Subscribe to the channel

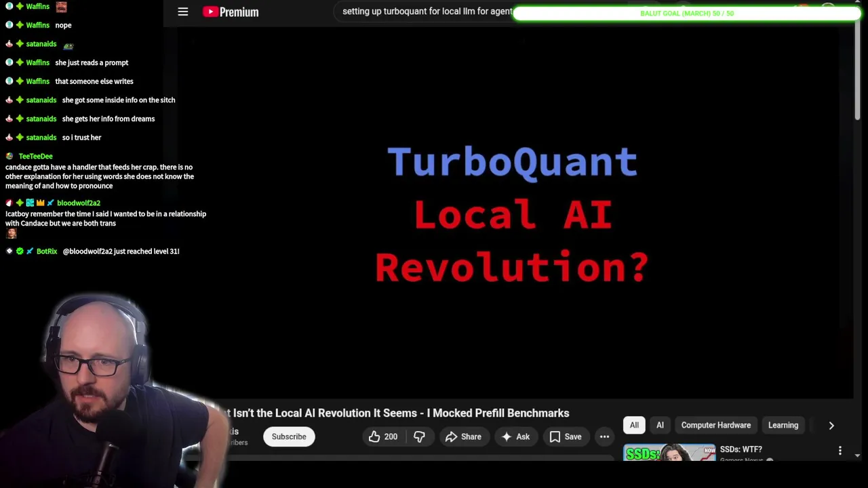pos(289,437)
